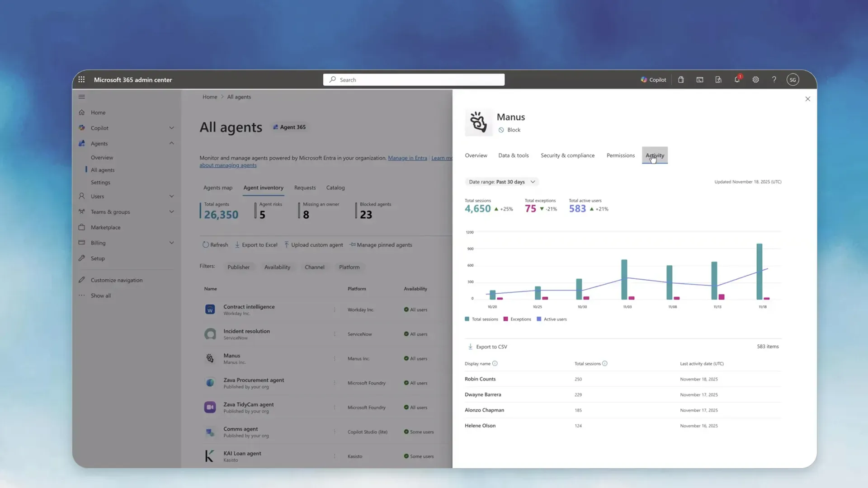Viewport: 868px width, 488px height.
Task: Expand the Billing section in the sidebar
Action: click(x=171, y=243)
